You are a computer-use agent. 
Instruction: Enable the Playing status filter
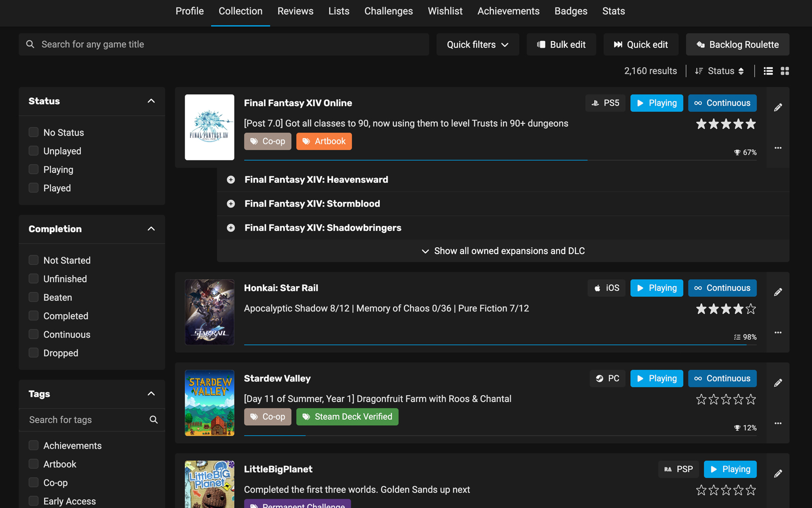33,169
